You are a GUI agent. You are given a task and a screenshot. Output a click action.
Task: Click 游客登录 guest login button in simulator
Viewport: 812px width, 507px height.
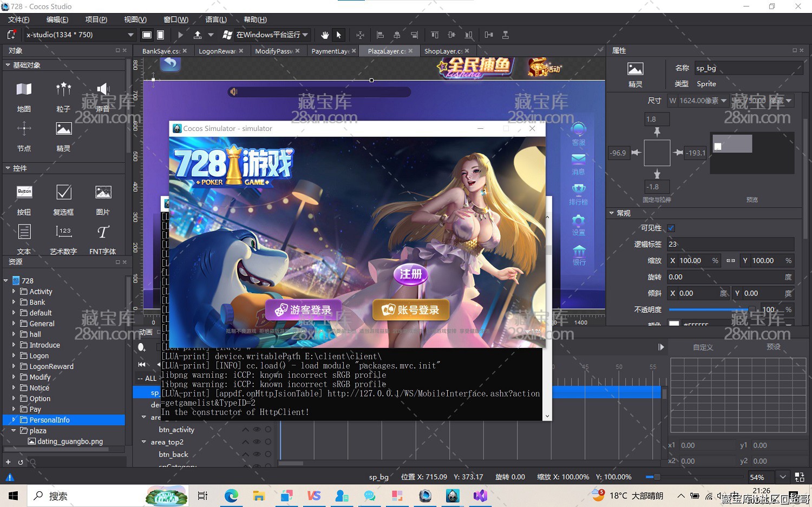pyautogui.click(x=303, y=310)
